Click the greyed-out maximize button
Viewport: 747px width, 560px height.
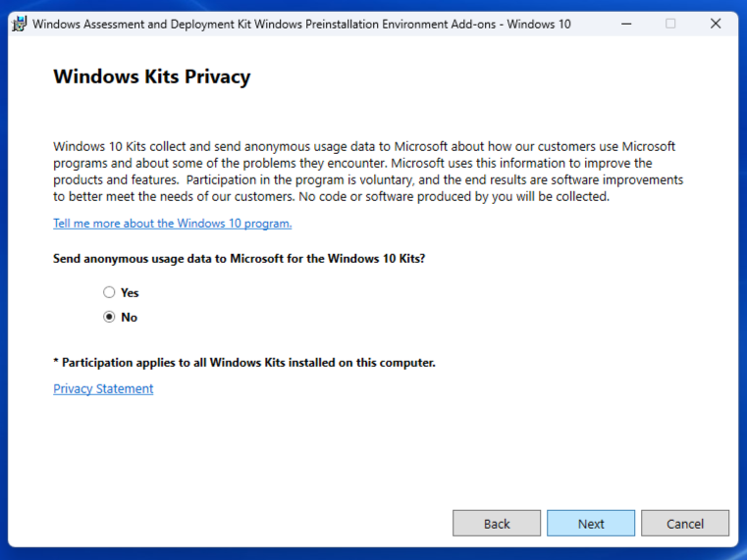click(x=670, y=24)
